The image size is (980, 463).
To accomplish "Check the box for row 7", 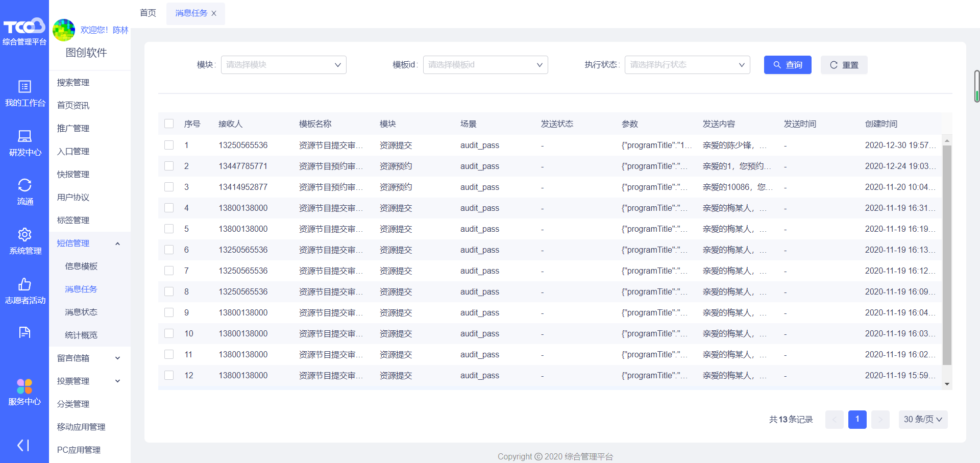I will [169, 271].
